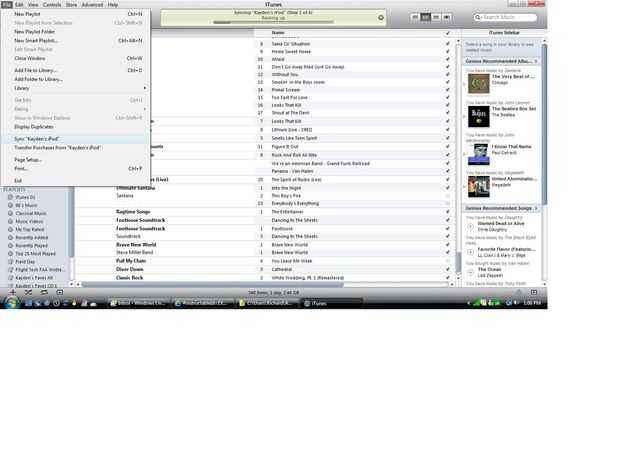
Task: Open the Music Videos smart playlist
Action: coord(29,221)
